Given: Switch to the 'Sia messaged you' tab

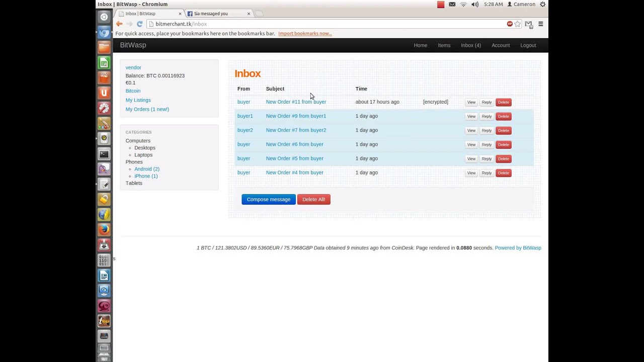Looking at the screenshot, I should pos(217,14).
